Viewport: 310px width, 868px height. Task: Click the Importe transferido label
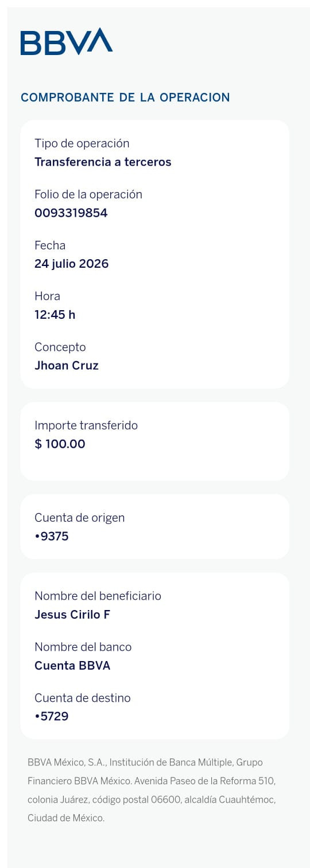tap(86, 425)
